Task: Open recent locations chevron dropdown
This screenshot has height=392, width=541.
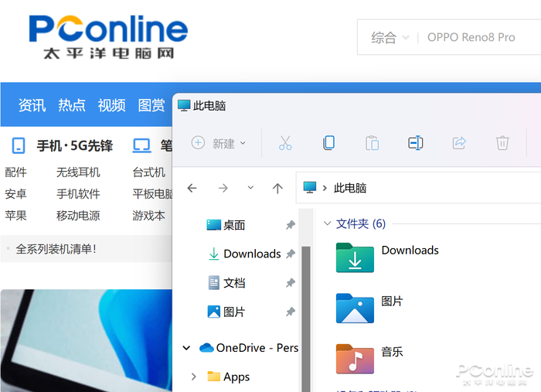Action: (250, 188)
